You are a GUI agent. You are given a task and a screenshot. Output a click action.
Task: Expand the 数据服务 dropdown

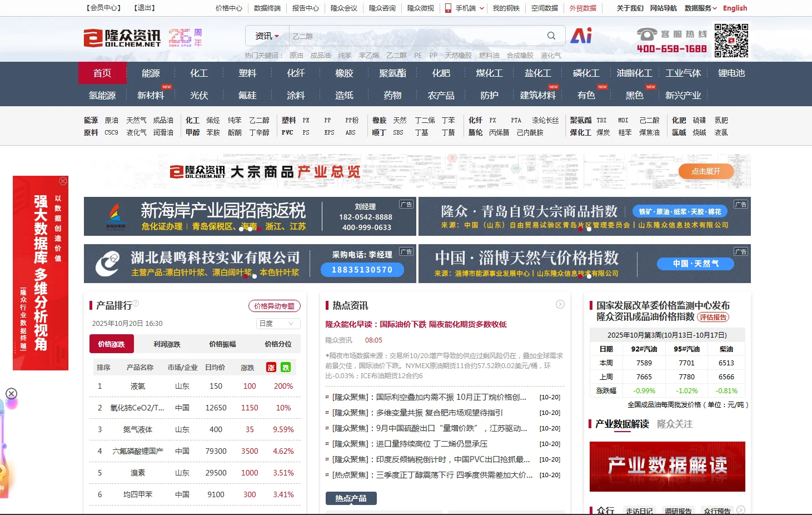(701, 8)
